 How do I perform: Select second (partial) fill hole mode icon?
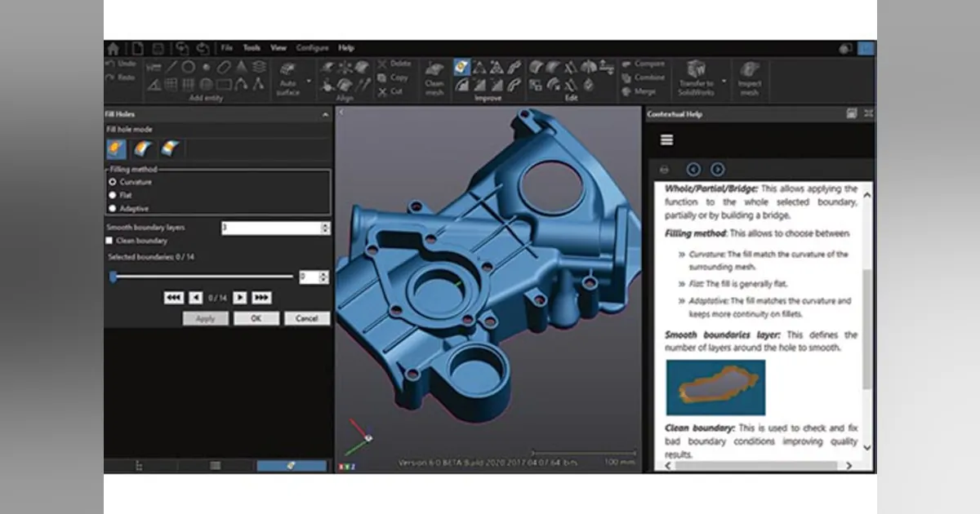[x=144, y=148]
